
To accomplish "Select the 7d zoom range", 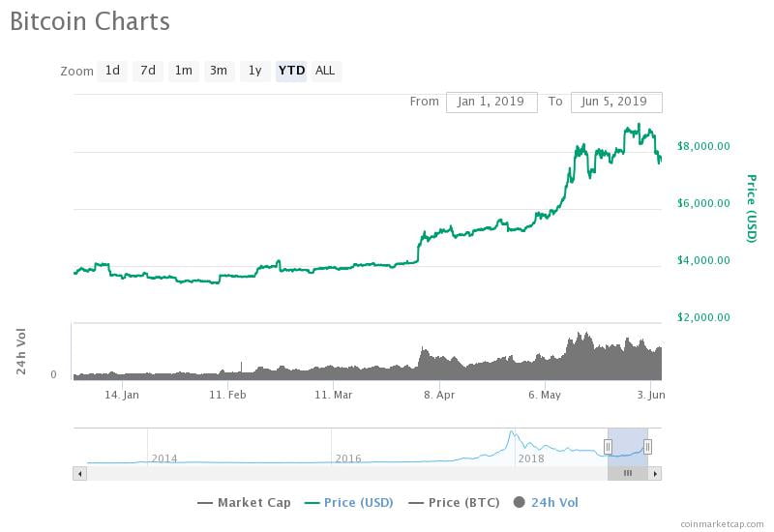I will point(148,71).
